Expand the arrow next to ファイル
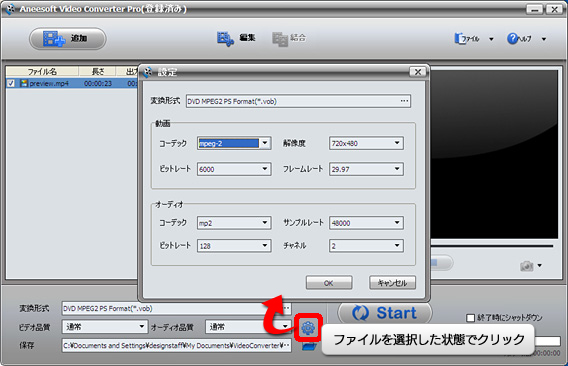This screenshot has height=366, width=568. click(491, 39)
